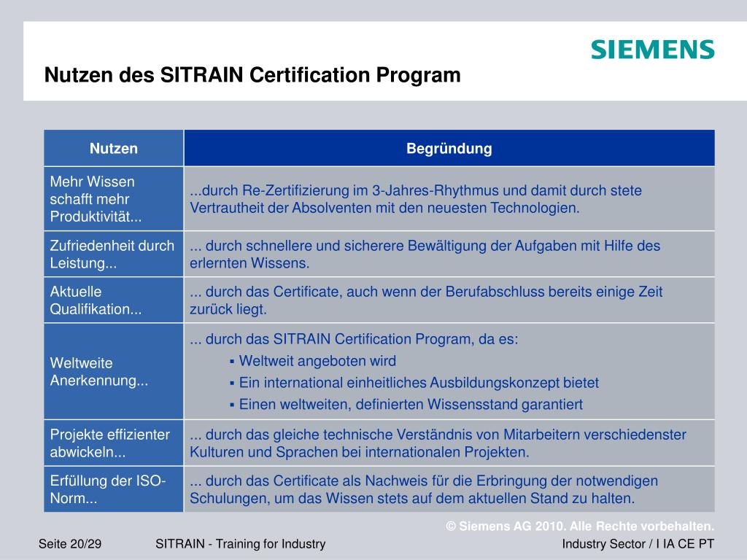This screenshot has height=560, width=747.
Task: Click the Re-Zertifizierung explanation text
Action: (x=415, y=199)
